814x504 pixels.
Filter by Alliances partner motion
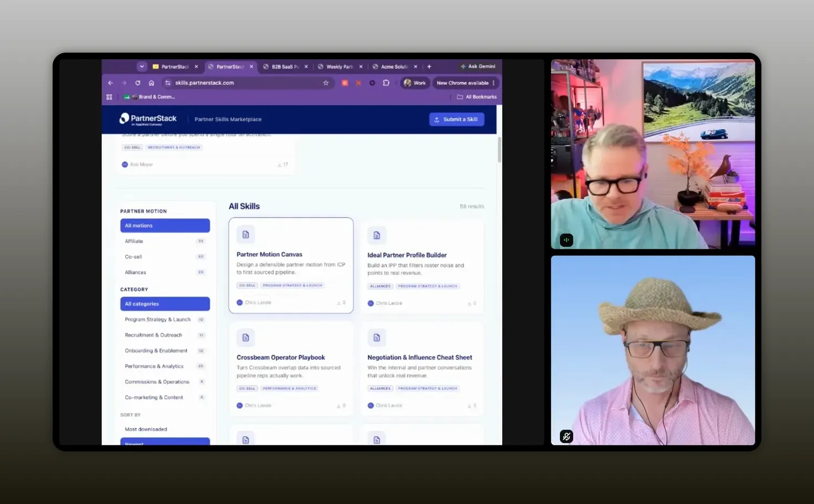coord(165,272)
